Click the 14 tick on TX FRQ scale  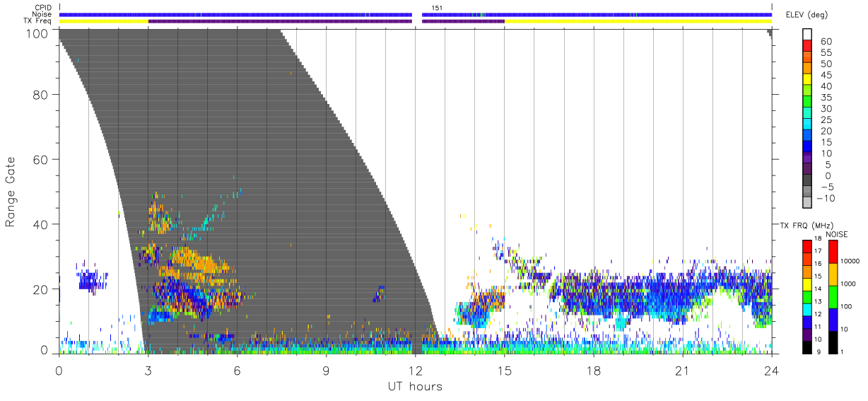click(x=818, y=289)
